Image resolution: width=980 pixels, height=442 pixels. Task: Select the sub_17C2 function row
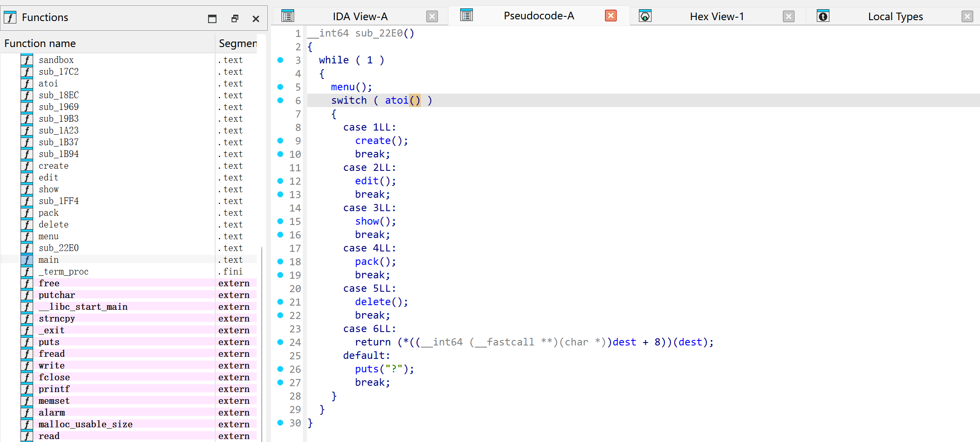pyautogui.click(x=128, y=72)
